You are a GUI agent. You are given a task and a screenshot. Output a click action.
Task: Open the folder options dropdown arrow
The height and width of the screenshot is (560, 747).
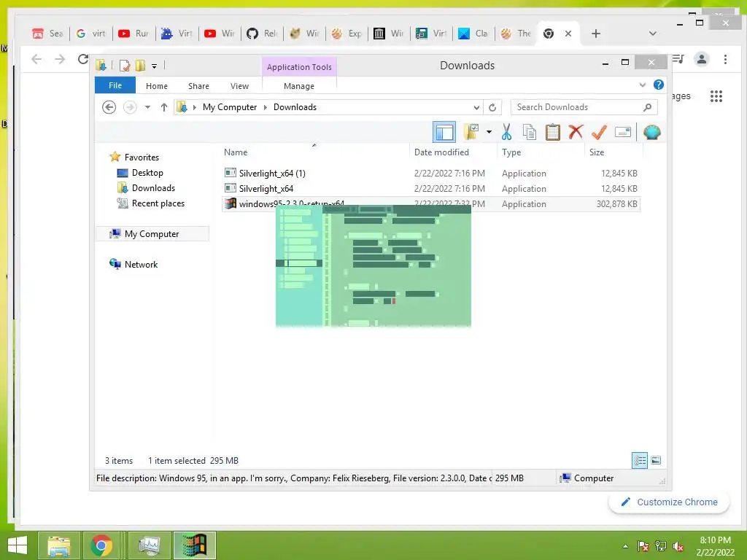[489, 132]
